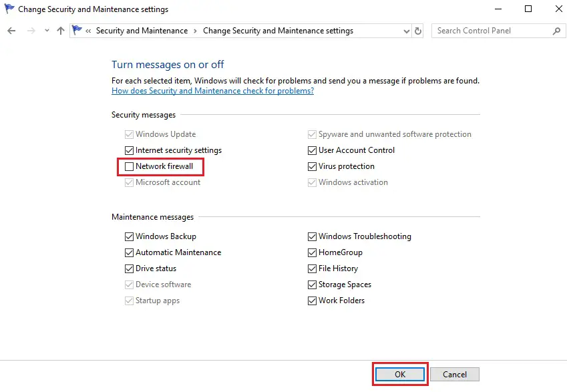The height and width of the screenshot is (392, 567).
Task: Toggle Spyware and unwanted software protection
Action: coord(312,134)
